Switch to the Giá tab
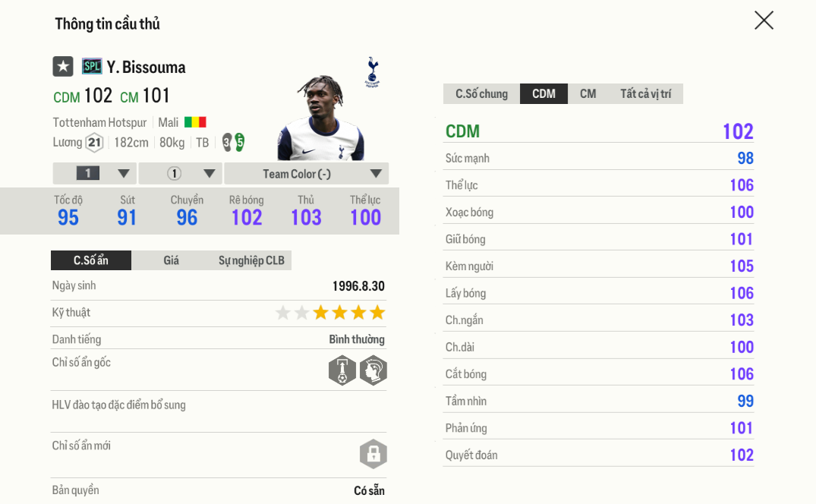The image size is (816, 504). point(172,260)
